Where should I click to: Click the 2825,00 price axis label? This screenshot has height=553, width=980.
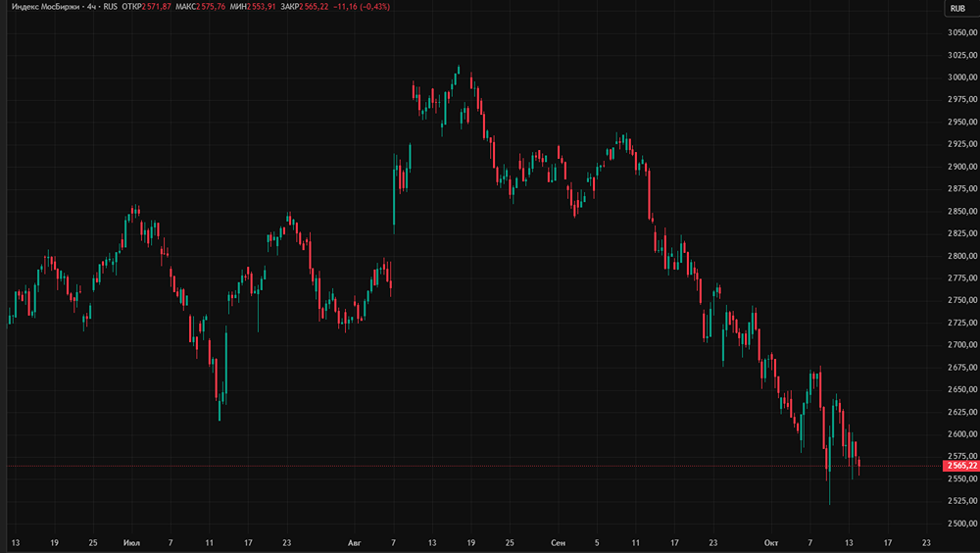point(962,233)
